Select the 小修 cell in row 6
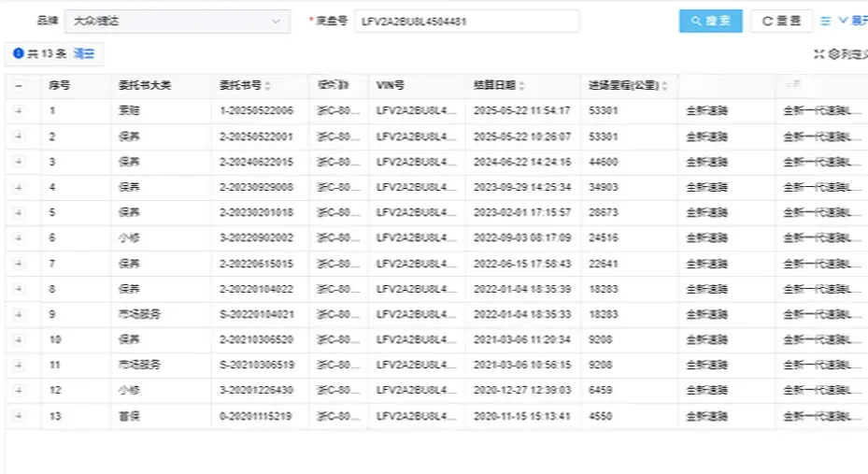This screenshot has width=868, height=474. 129,238
